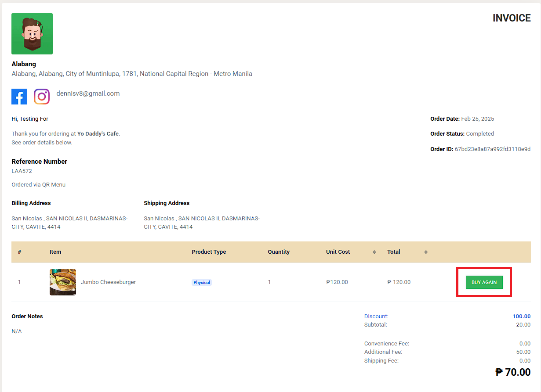Open the Jumbo Cheeseburger thumbnail
Viewport: 541px width, 392px height.
(63, 282)
